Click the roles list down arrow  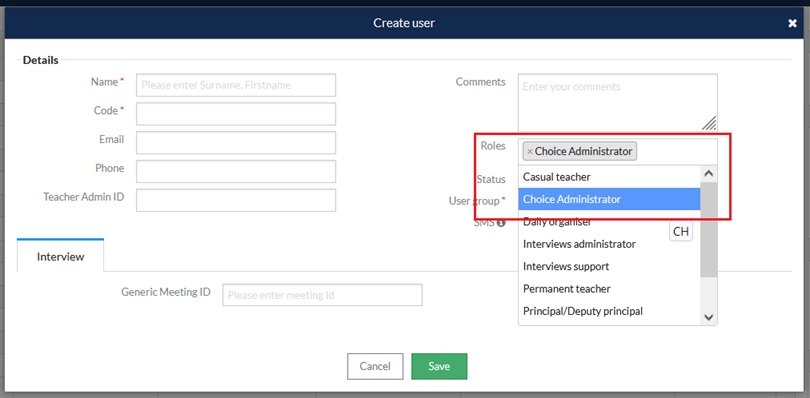[709, 317]
